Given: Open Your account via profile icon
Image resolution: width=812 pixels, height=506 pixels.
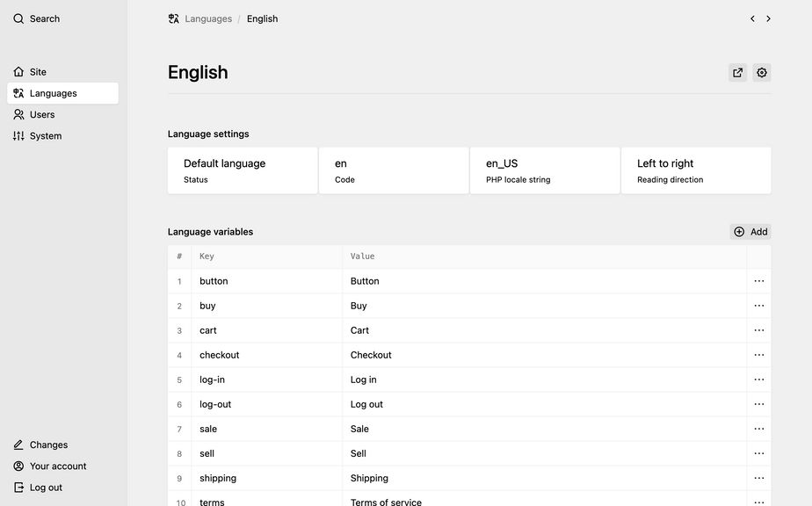Looking at the screenshot, I should 18,466.
